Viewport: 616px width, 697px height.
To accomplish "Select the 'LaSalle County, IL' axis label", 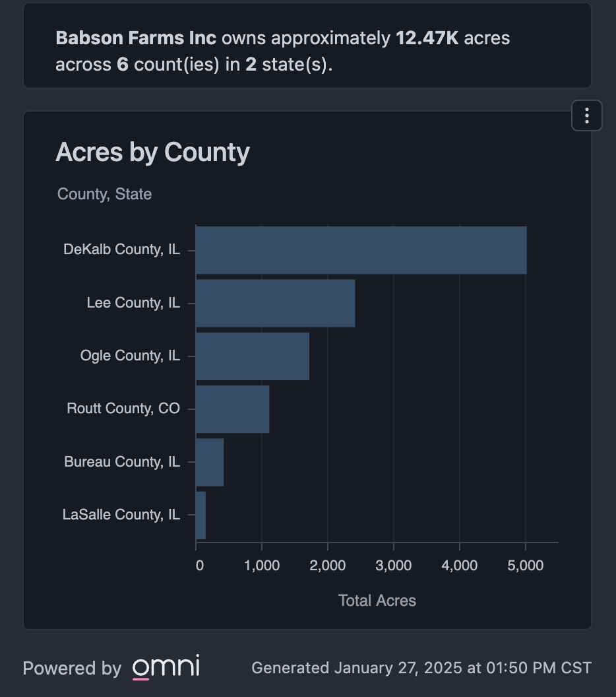I will click(x=121, y=514).
